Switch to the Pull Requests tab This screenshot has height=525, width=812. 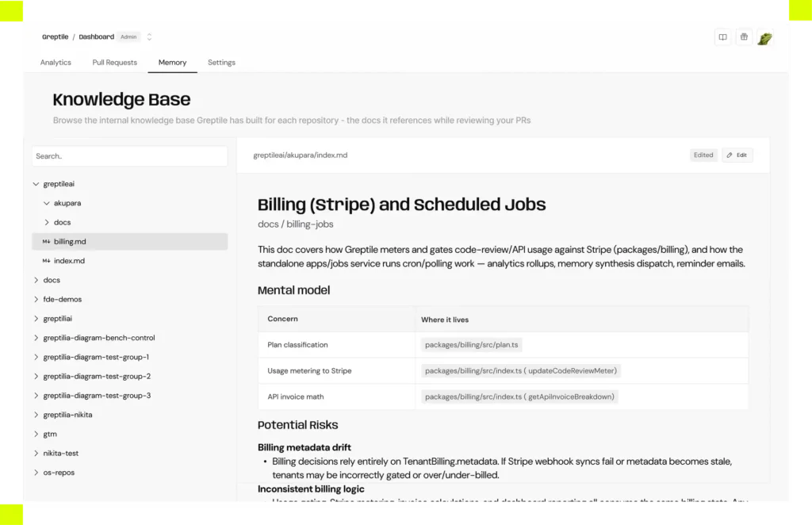click(114, 62)
